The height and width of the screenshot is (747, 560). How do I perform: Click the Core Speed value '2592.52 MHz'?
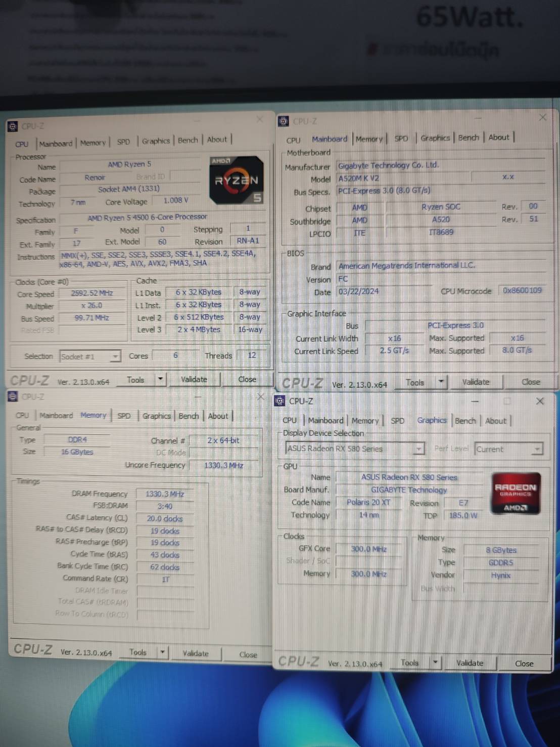(92, 293)
